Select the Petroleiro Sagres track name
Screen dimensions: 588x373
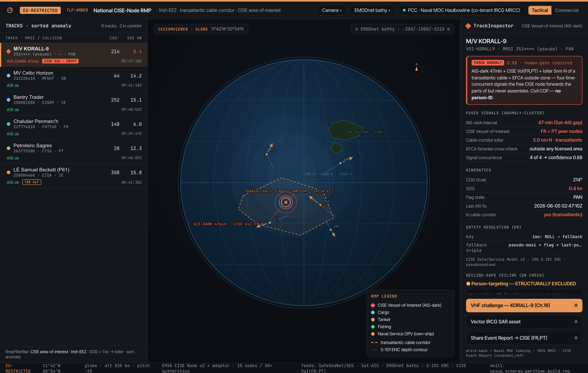(x=32, y=145)
